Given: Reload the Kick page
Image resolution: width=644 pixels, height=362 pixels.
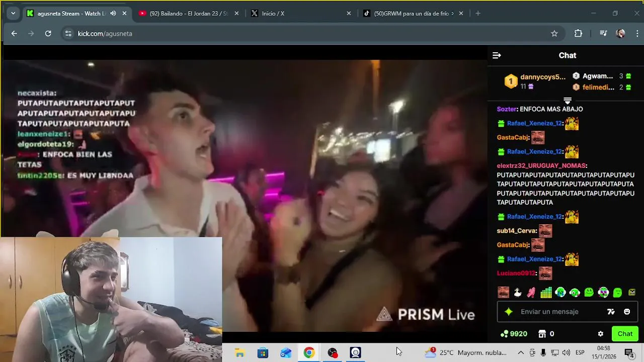Looking at the screenshot, I should pos(48,34).
